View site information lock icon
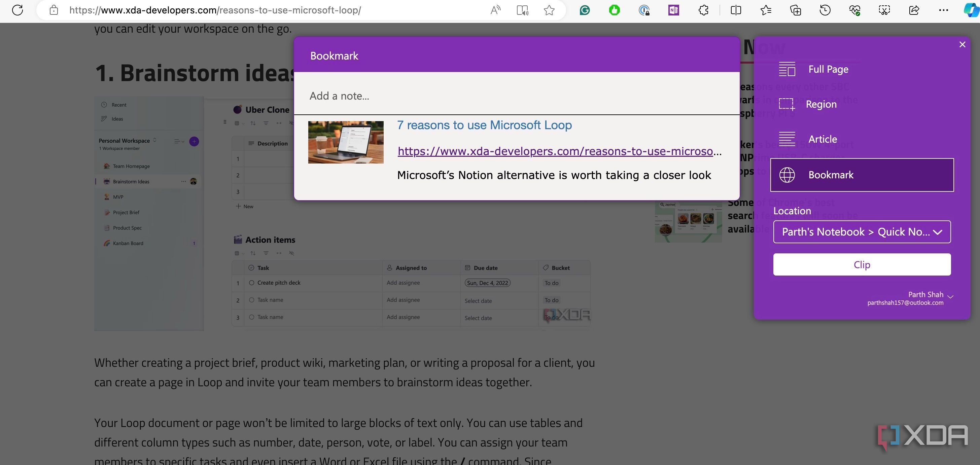Image resolution: width=980 pixels, height=465 pixels. pyautogui.click(x=54, y=10)
